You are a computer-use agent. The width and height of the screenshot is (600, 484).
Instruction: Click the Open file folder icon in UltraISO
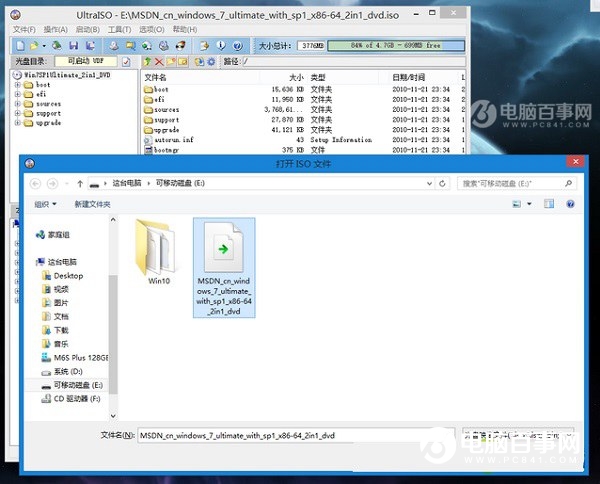34,46
